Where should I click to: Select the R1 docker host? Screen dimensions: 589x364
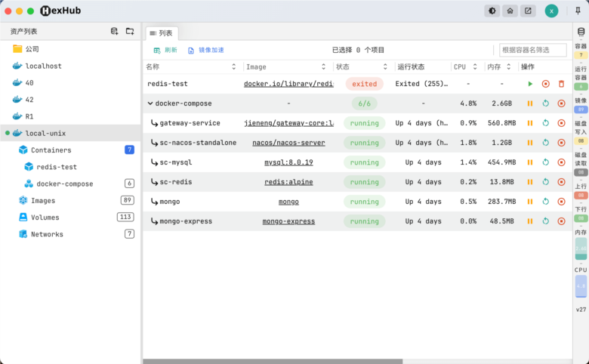tap(71, 116)
